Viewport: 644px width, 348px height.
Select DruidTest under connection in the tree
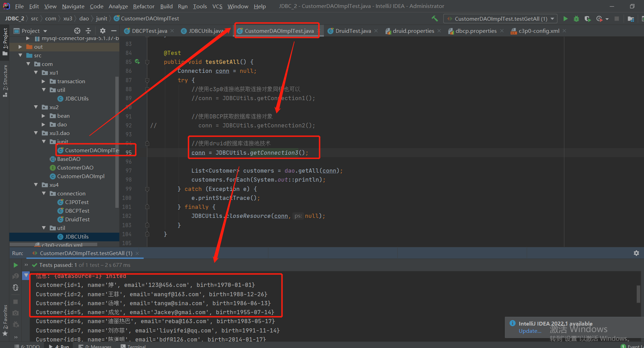pyautogui.click(x=77, y=219)
